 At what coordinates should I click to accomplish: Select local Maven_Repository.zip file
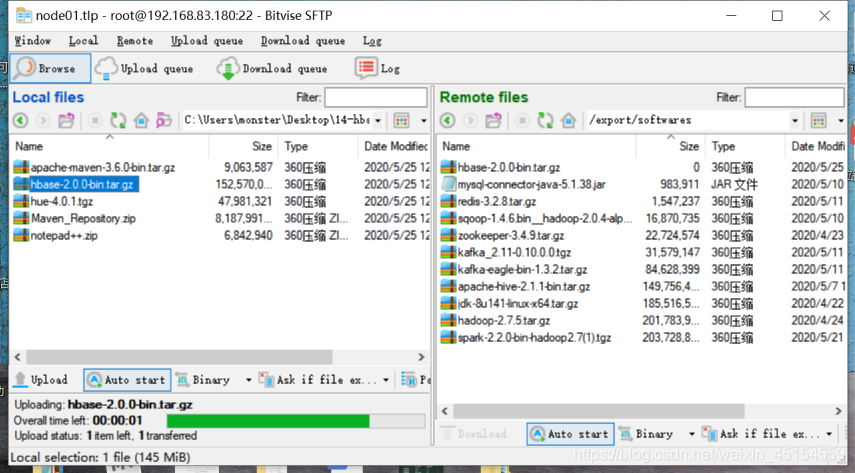[x=83, y=218]
